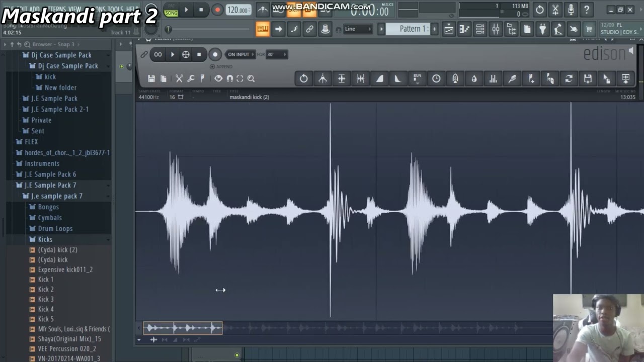Click the main FL Studio stop button
Image resolution: width=644 pixels, height=362 pixels.
tap(201, 10)
